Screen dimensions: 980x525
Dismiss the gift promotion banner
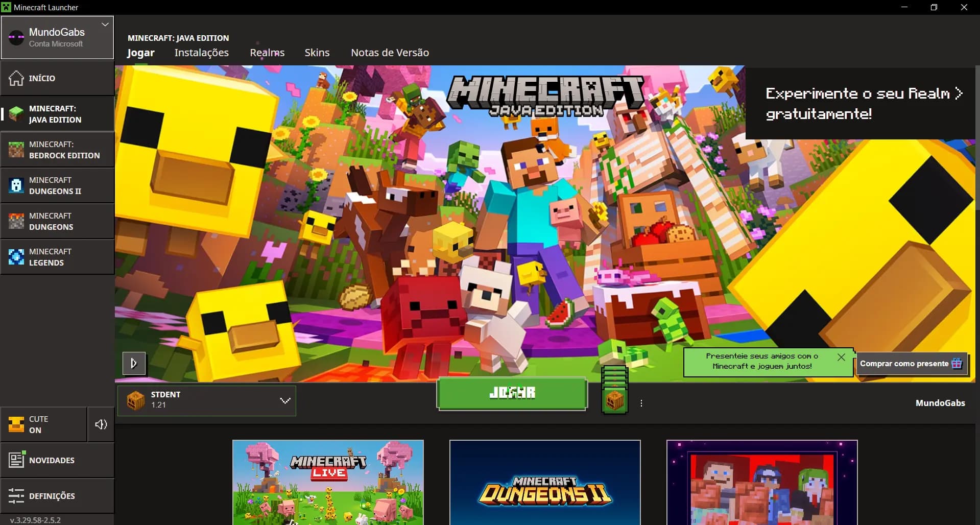pyautogui.click(x=841, y=357)
